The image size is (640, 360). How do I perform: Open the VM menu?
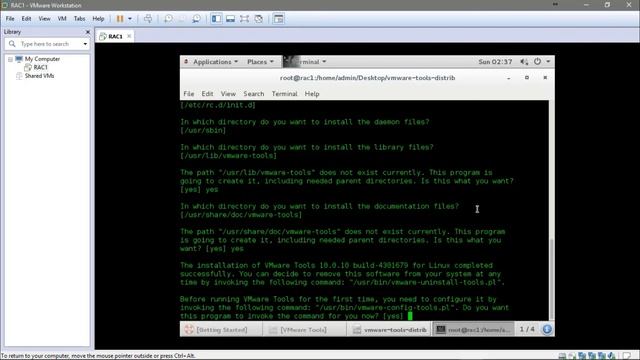(62, 19)
